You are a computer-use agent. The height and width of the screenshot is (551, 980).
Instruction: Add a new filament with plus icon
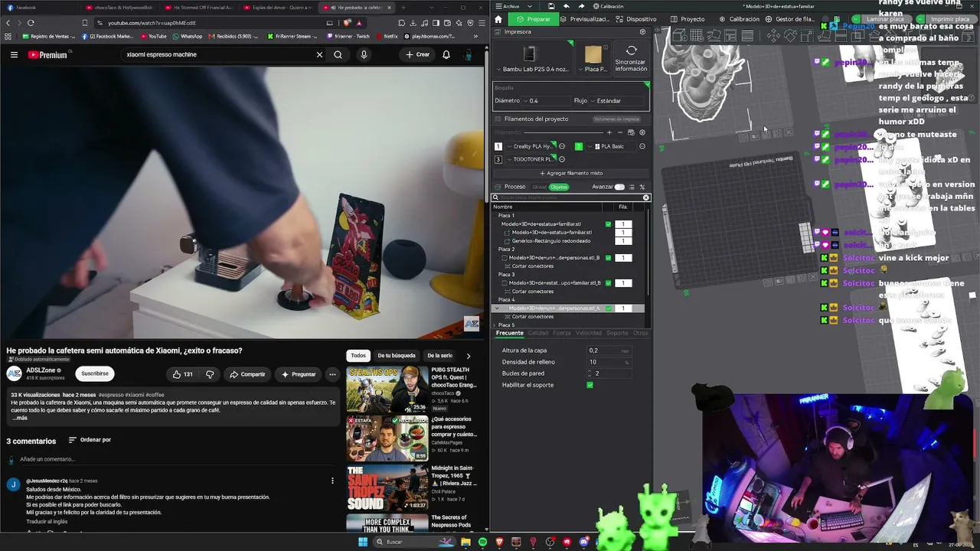tap(609, 132)
